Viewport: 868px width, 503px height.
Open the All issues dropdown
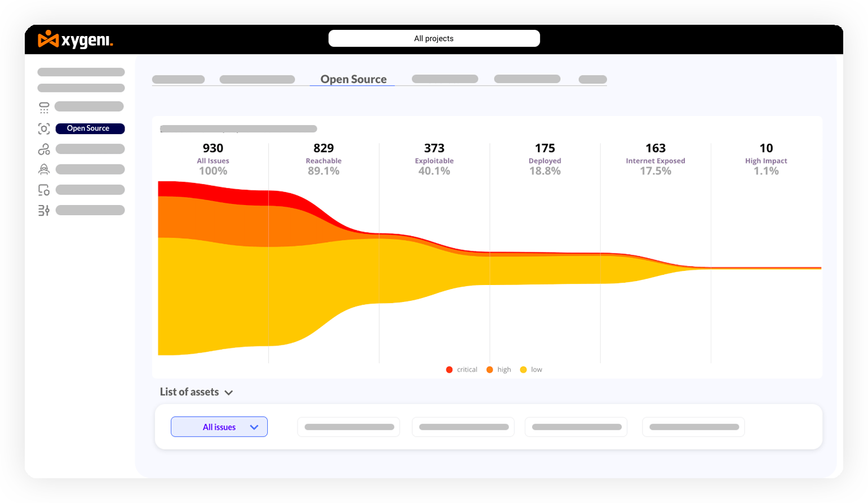pyautogui.click(x=219, y=427)
